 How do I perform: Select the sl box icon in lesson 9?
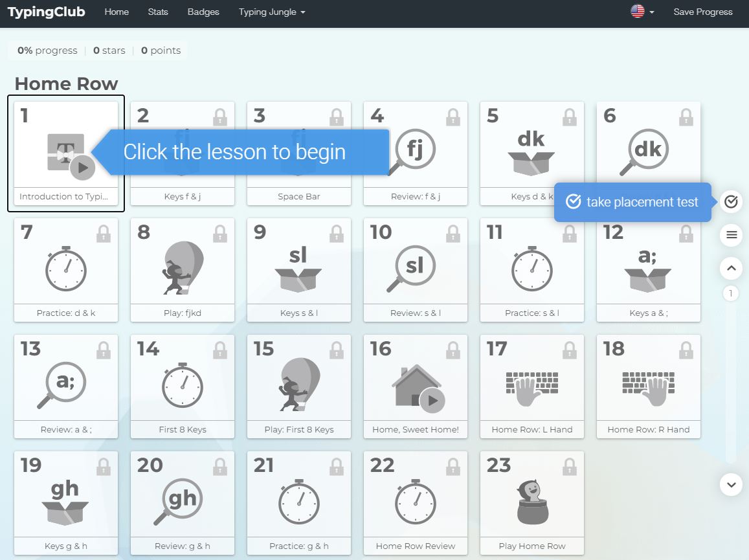click(x=298, y=269)
